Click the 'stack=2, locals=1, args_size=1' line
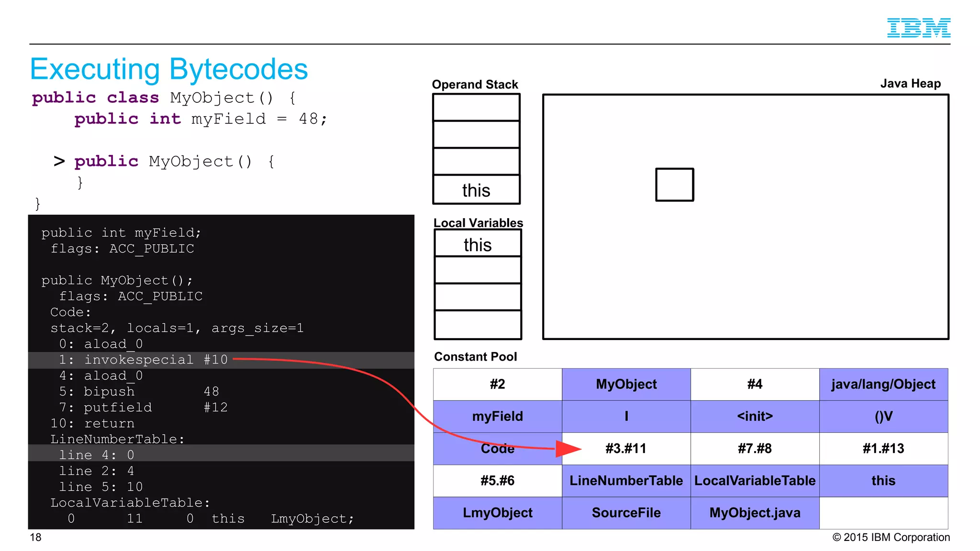Image resolution: width=980 pixels, height=551 pixels. (177, 328)
